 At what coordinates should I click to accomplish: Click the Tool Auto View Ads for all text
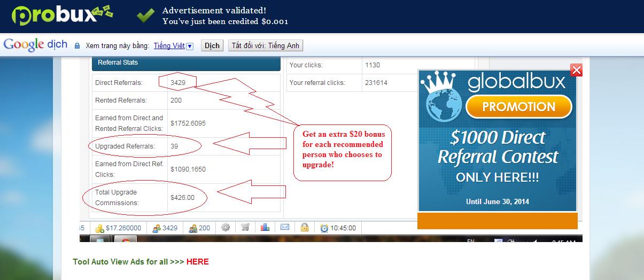121,262
